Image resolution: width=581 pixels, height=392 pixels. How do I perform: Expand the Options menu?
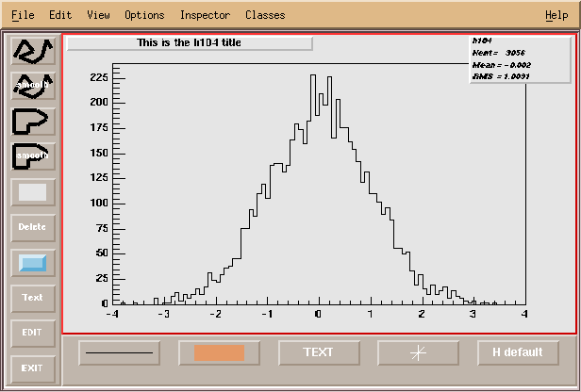pyautogui.click(x=144, y=15)
